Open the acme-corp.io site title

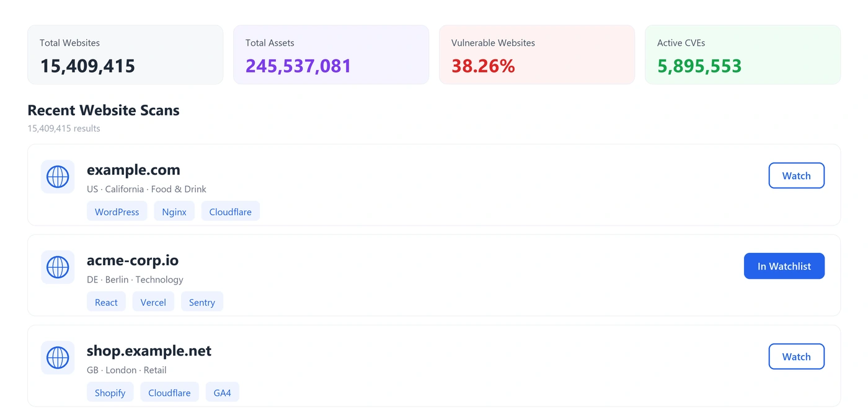(x=133, y=260)
